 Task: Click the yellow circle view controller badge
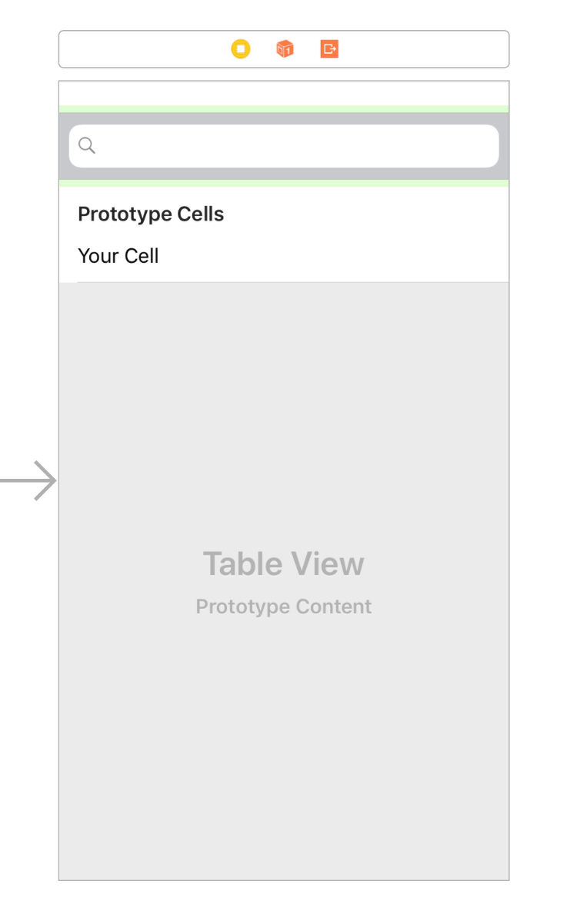(242, 48)
